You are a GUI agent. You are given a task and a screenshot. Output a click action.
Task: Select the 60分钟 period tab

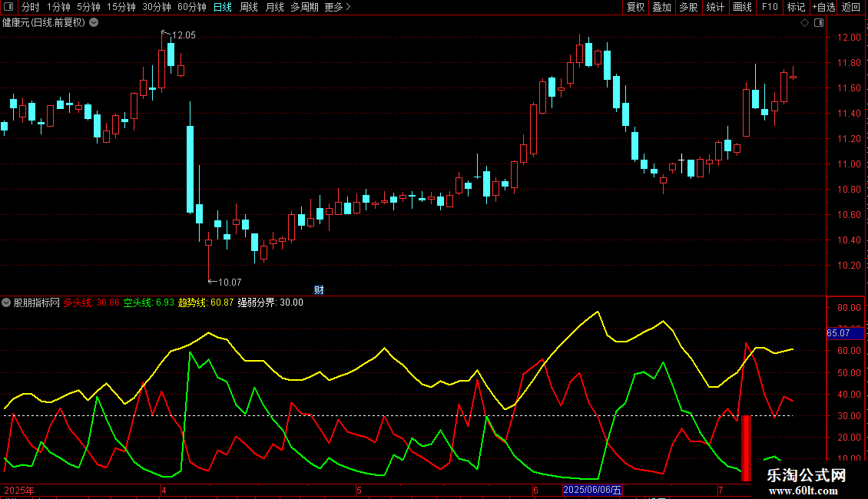192,7
